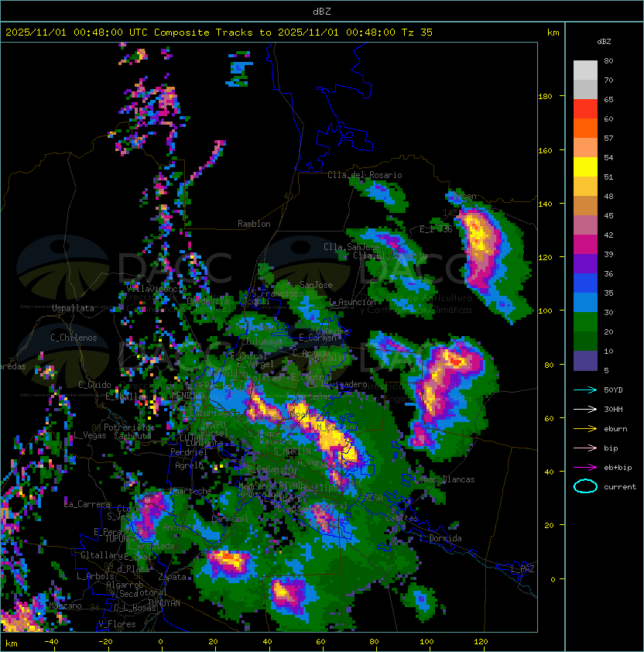Click the 'Manzano' map label

coord(65,605)
